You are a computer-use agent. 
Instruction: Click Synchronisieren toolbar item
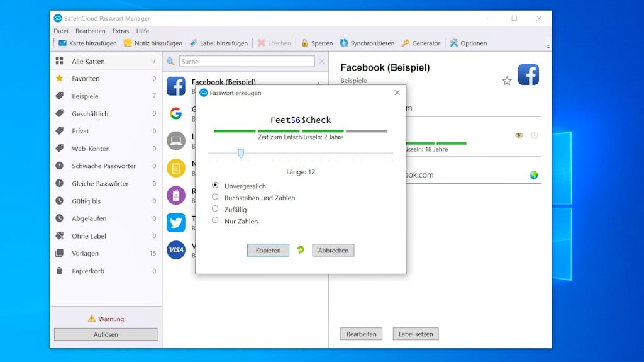pyautogui.click(x=367, y=43)
